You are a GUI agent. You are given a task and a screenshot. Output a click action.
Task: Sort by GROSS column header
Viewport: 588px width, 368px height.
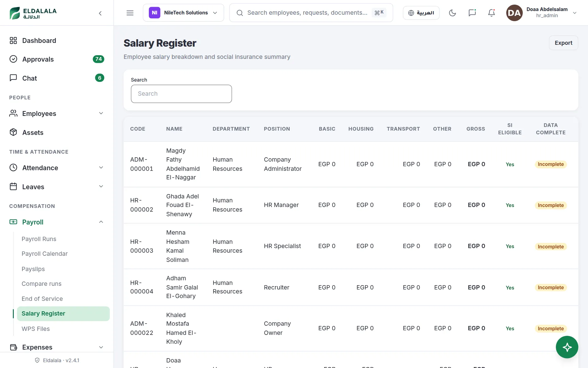point(476,129)
